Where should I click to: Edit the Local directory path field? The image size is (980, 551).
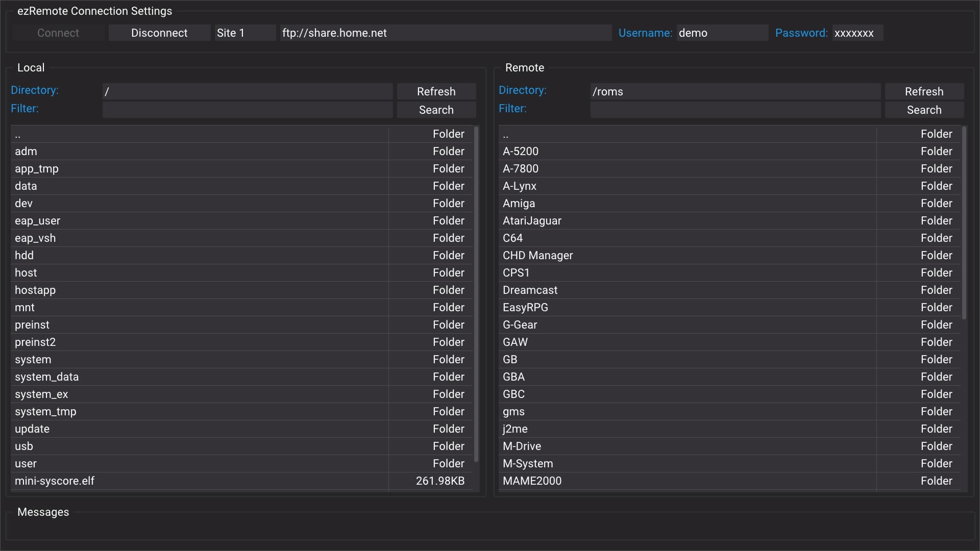coord(248,91)
